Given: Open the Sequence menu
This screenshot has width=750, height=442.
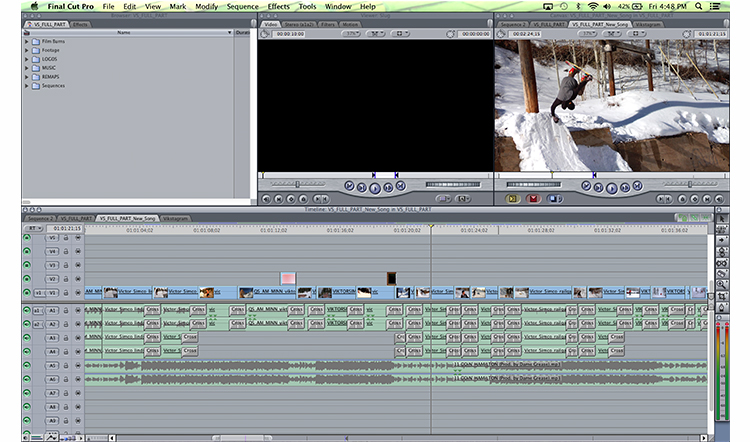Looking at the screenshot, I should pos(242,6).
